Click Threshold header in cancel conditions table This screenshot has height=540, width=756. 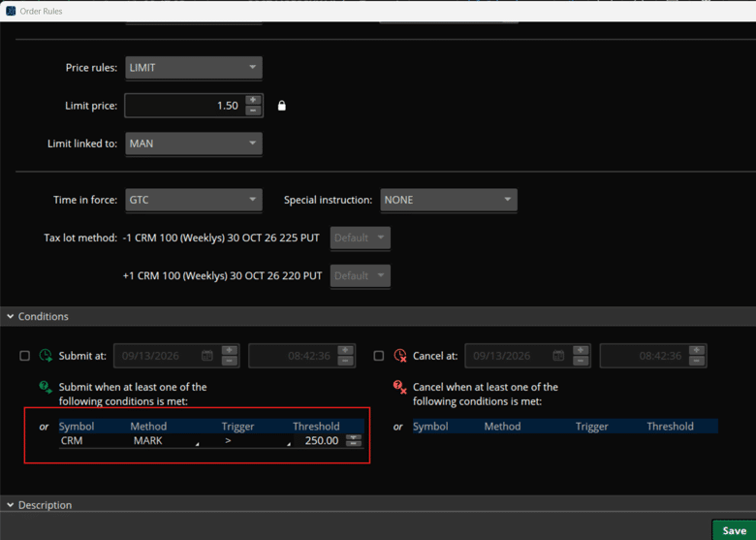coord(670,427)
